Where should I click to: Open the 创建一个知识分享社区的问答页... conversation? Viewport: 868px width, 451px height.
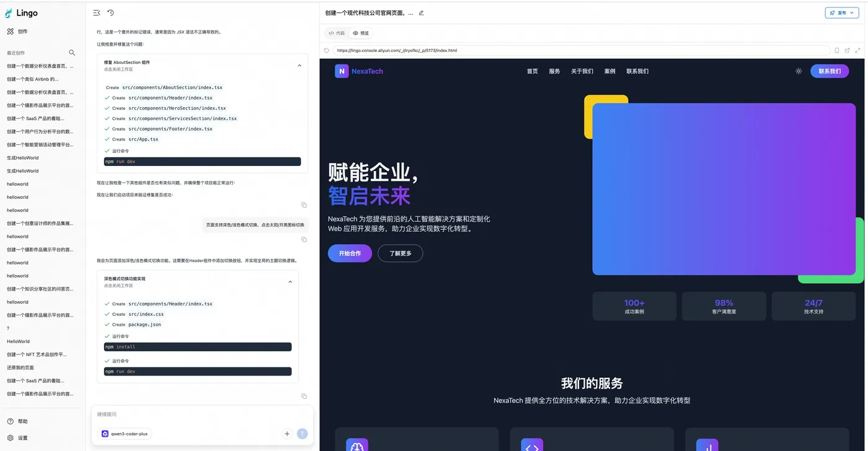(40, 289)
